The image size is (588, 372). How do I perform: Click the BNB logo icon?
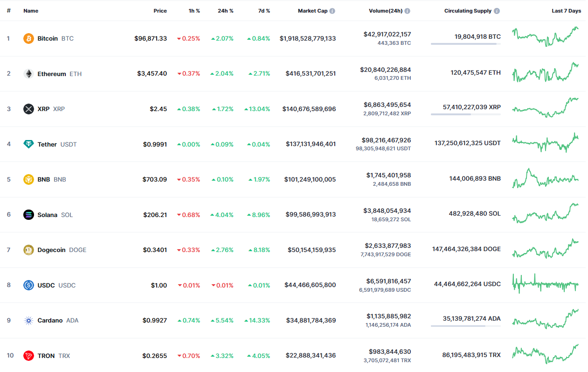29,179
